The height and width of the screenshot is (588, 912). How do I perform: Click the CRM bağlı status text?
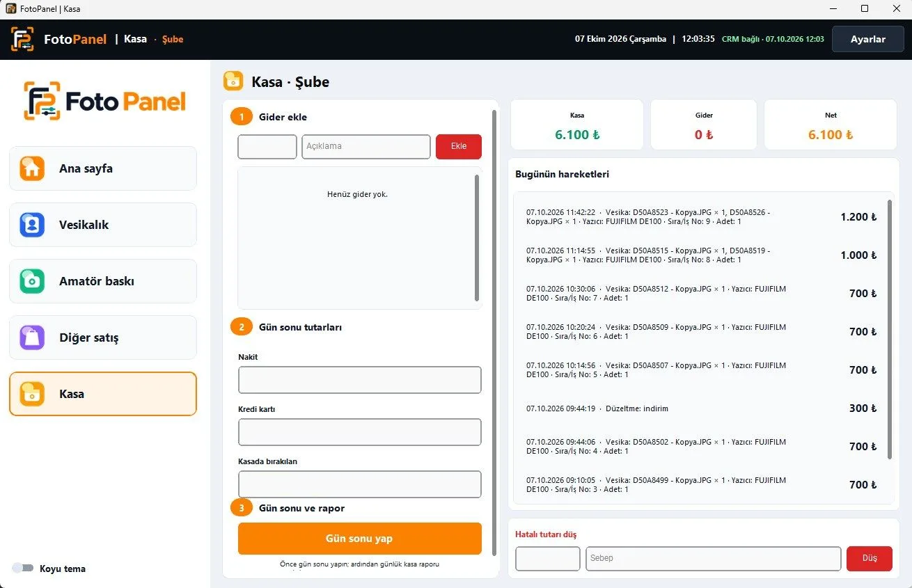(x=773, y=39)
